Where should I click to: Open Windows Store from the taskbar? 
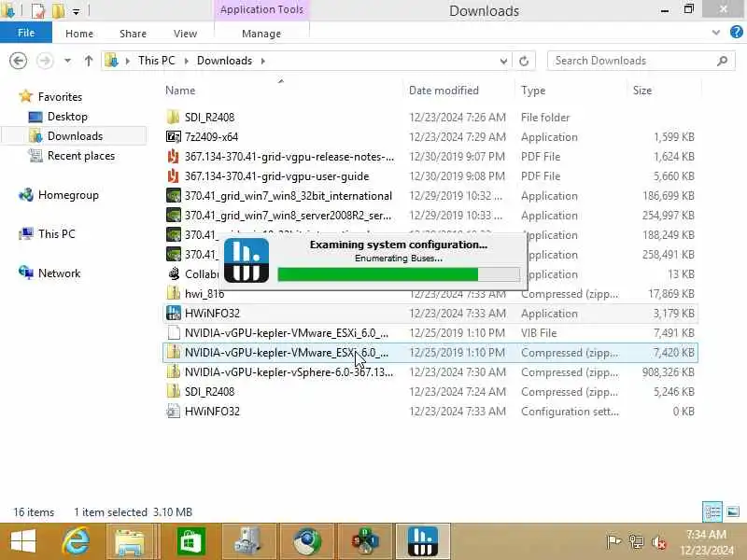191,541
